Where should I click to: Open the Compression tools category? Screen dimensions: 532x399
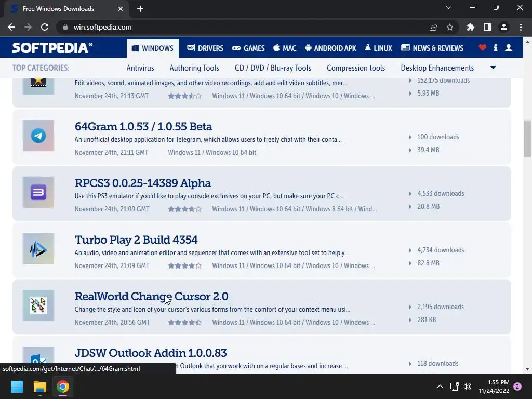click(356, 68)
